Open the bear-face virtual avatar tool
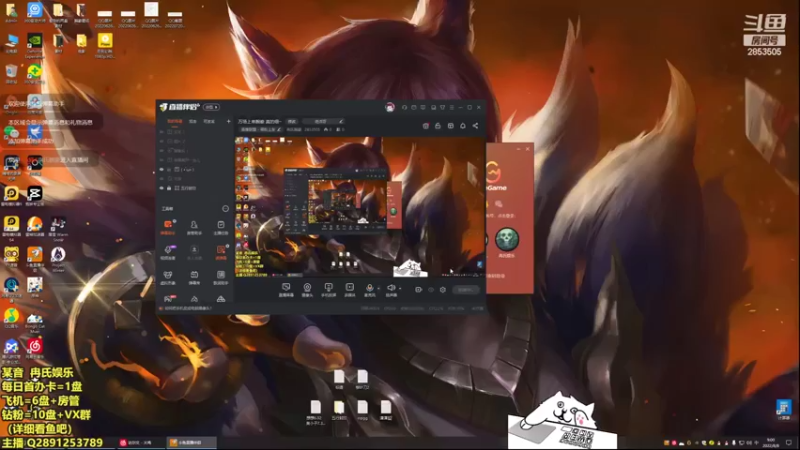This screenshot has width=800, height=450. pyautogui.click(x=168, y=277)
